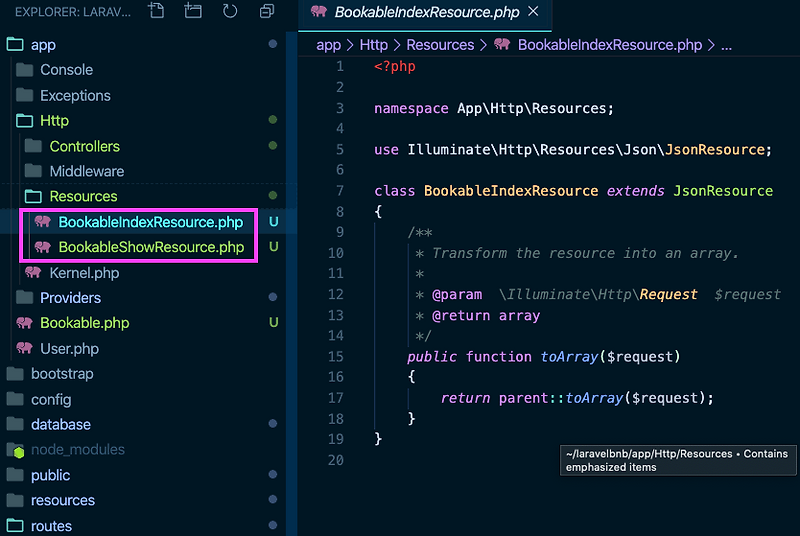The width and height of the screenshot is (800, 536).
Task: Refresh the Explorer tree
Action: coord(230,11)
